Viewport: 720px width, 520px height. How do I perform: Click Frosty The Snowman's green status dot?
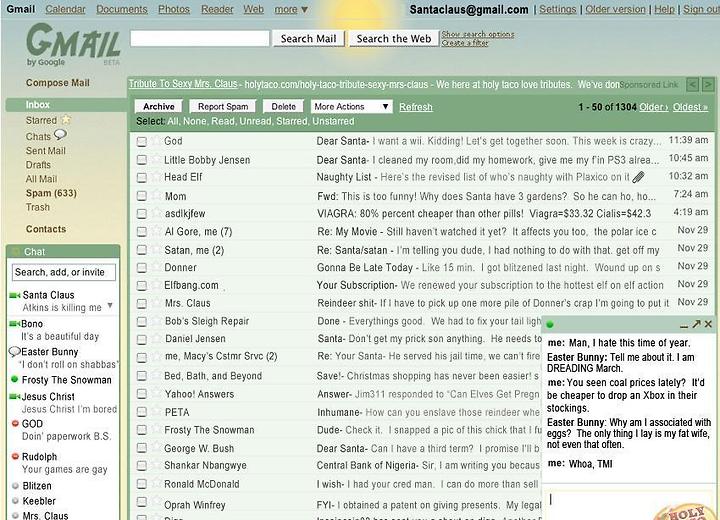(x=15, y=379)
